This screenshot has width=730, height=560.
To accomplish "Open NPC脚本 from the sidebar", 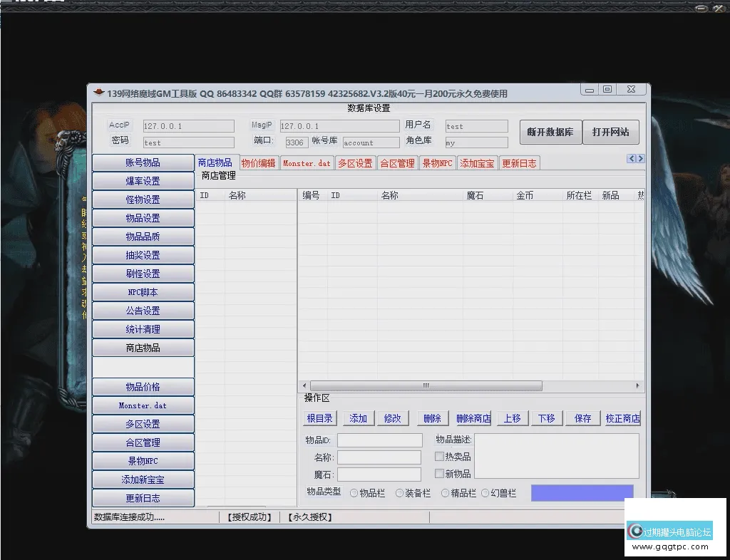I will (x=143, y=291).
